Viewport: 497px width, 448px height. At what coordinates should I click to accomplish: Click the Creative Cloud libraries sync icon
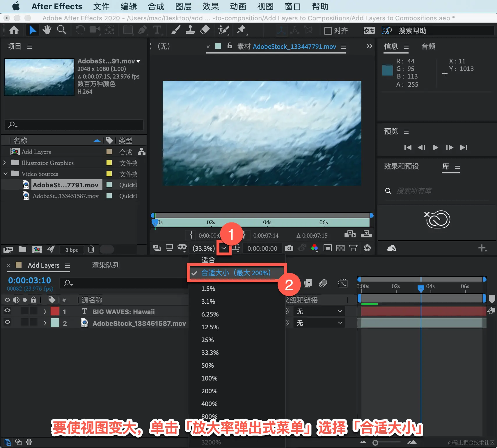pos(392,248)
